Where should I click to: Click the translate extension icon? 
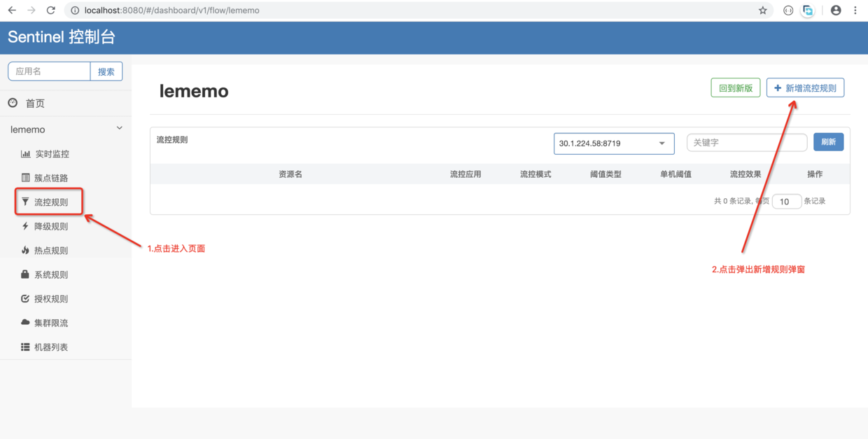point(808,11)
